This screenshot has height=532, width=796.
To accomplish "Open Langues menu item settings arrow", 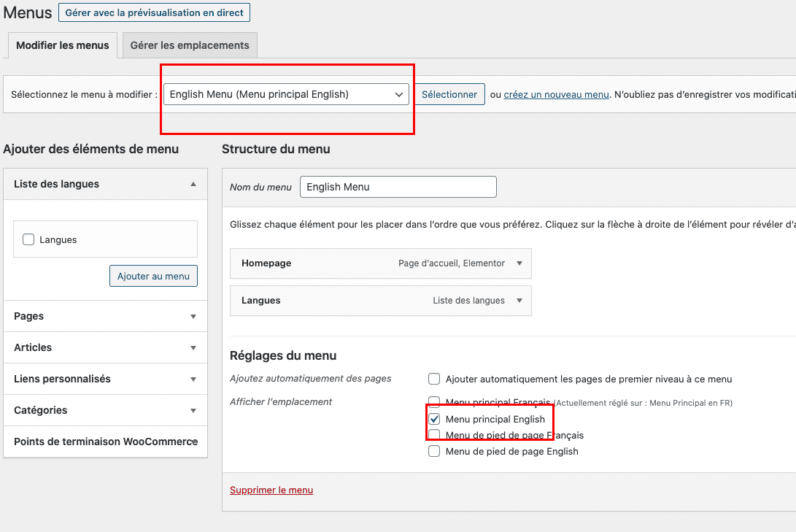I will pos(519,301).
